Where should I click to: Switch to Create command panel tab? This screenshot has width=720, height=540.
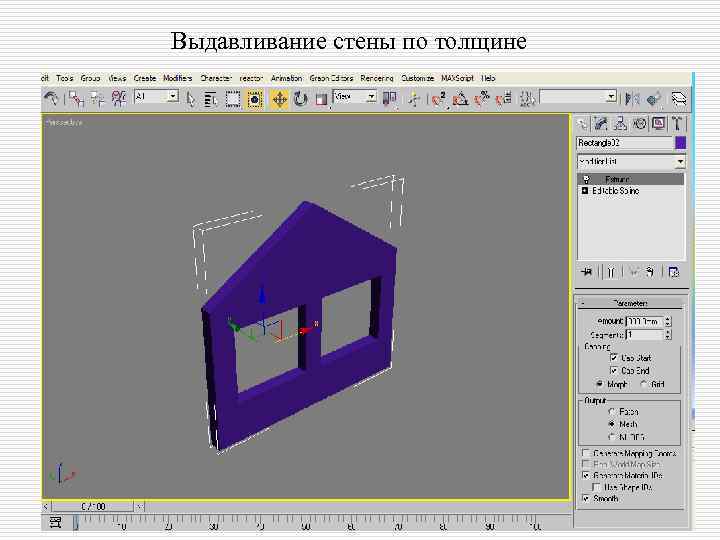click(582, 124)
